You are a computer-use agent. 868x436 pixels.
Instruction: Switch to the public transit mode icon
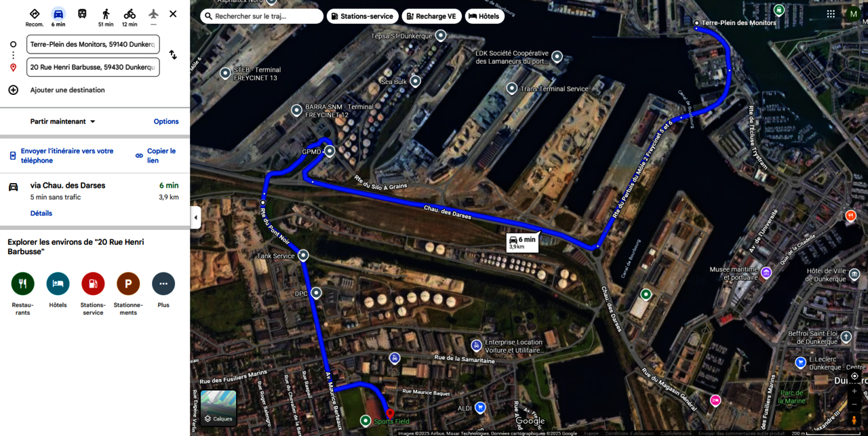pyautogui.click(x=82, y=14)
